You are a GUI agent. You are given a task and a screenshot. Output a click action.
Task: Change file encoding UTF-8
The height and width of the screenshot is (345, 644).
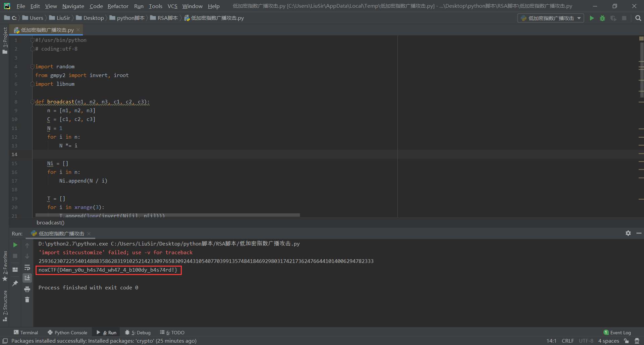click(x=586, y=341)
